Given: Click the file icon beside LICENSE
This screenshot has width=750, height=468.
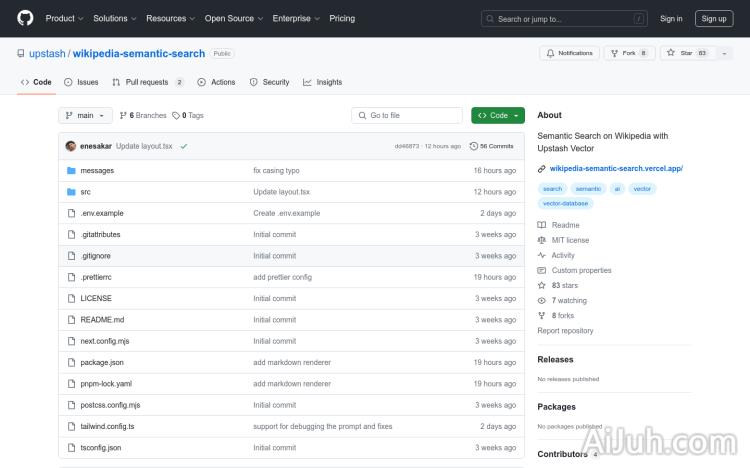Looking at the screenshot, I should 71,298.
